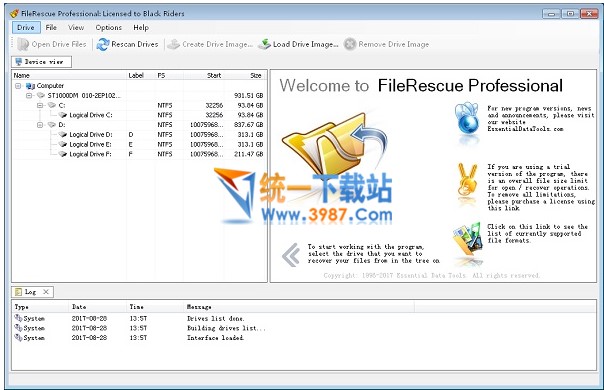Collapse the ST1000DM disk node

click(29, 95)
